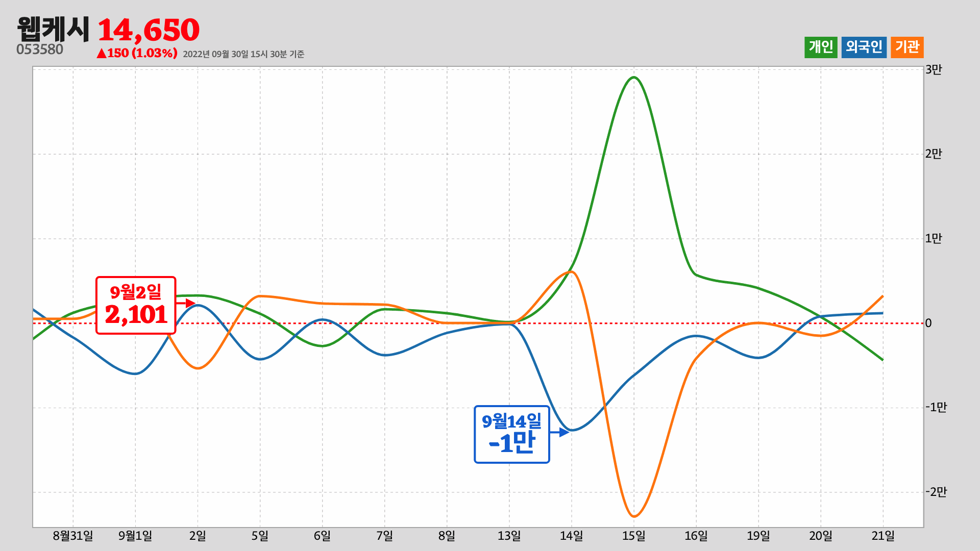The height and width of the screenshot is (551, 980).
Task: Click the orange line endpoint at 21일
Action: 883,296
